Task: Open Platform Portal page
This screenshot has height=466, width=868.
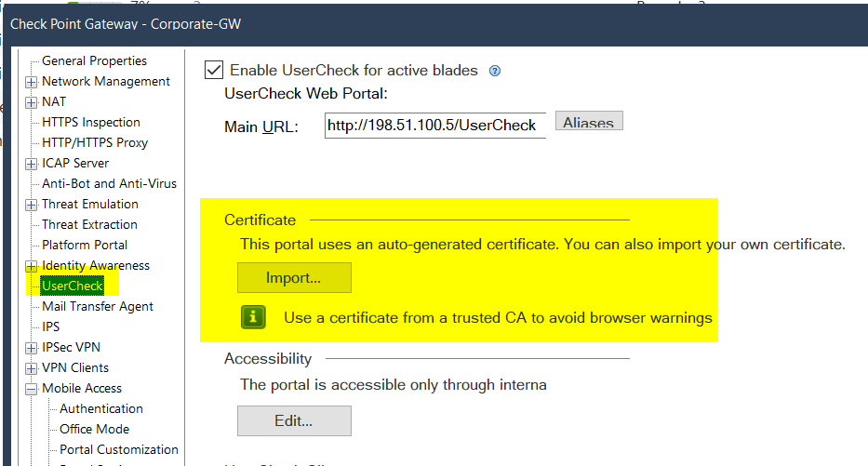Action: [84, 246]
